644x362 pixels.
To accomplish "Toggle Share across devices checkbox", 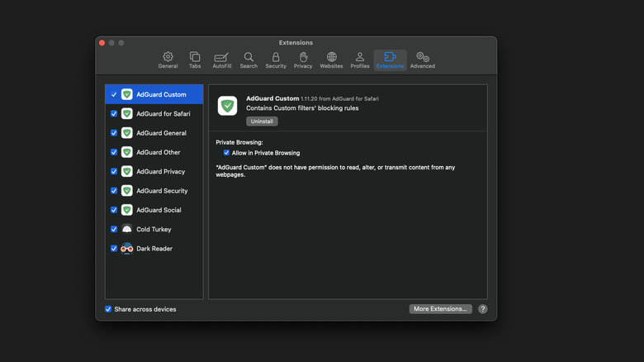I will click(108, 309).
